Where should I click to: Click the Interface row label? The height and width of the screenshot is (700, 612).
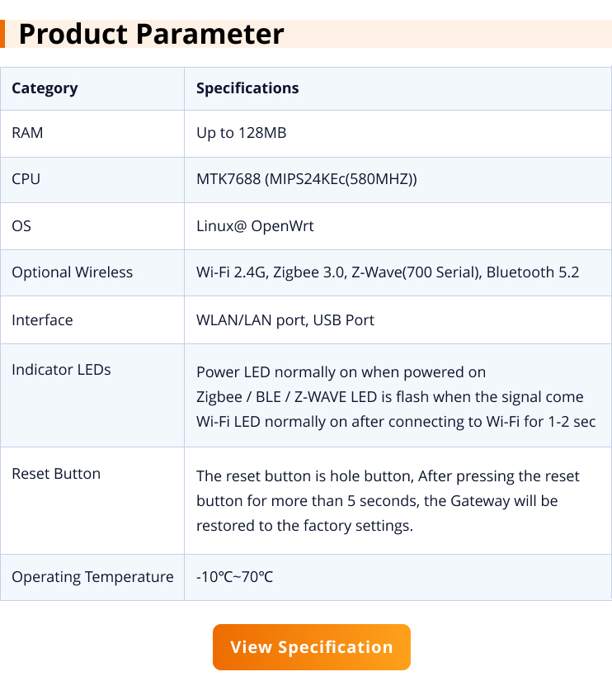pos(42,320)
